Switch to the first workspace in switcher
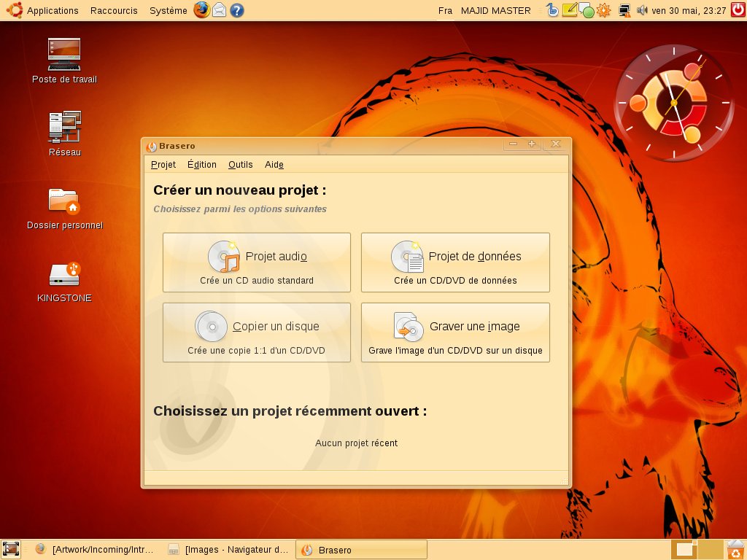Screen dimensions: 747x560 (684, 550)
